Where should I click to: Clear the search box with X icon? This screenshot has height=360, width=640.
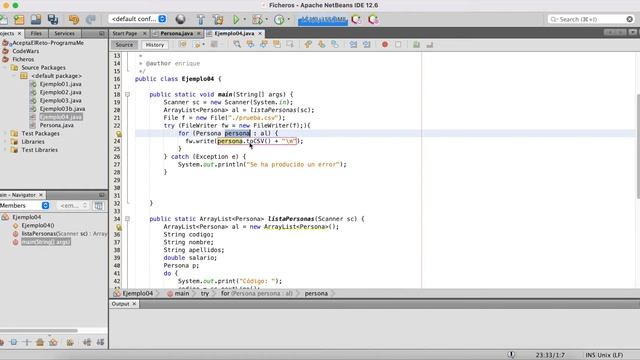pyautogui.click(x=629, y=19)
